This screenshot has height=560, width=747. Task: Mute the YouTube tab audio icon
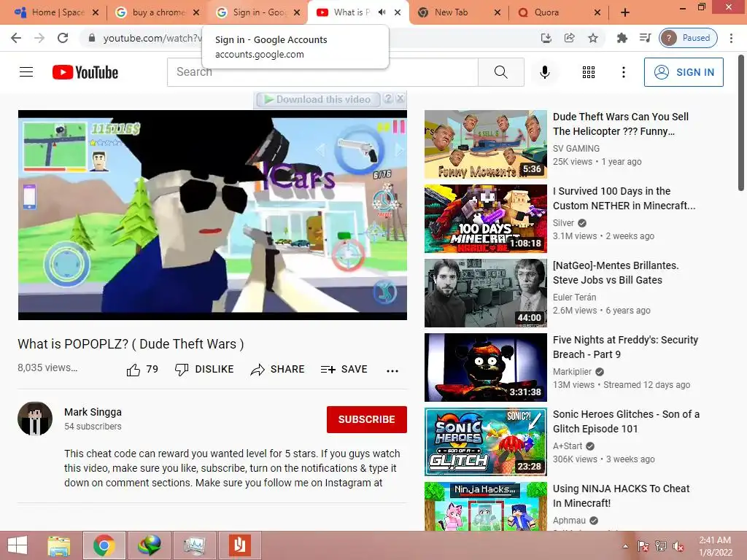point(382,12)
